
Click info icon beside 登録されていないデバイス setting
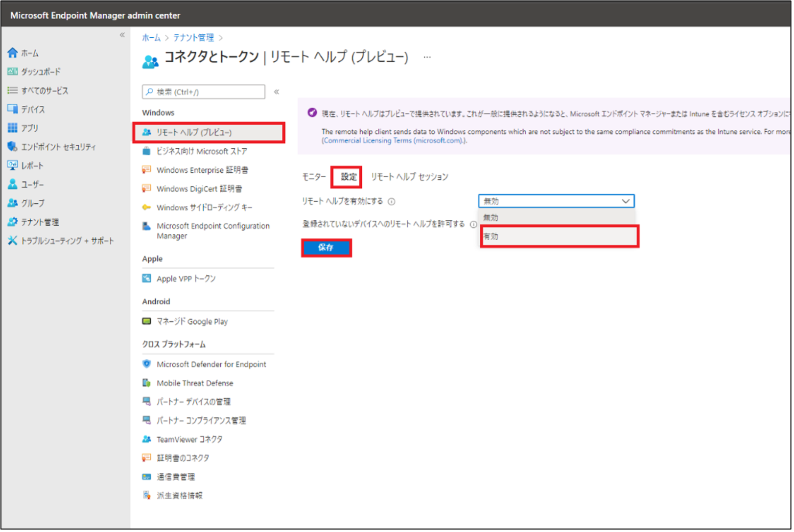coord(474,225)
